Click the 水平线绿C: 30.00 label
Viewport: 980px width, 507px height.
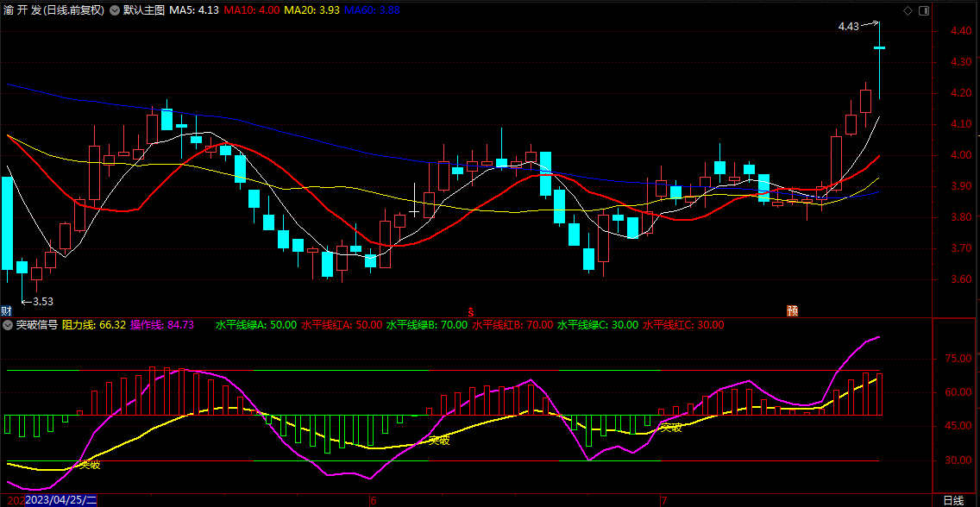(x=598, y=325)
